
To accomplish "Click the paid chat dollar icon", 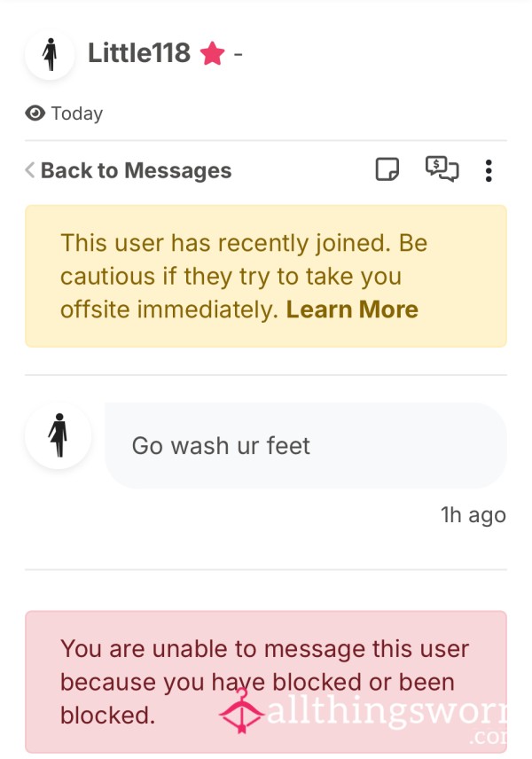I will click(x=442, y=169).
